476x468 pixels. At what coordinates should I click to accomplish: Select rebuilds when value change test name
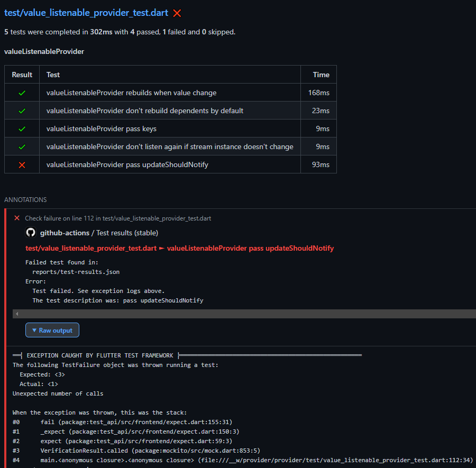(x=131, y=93)
